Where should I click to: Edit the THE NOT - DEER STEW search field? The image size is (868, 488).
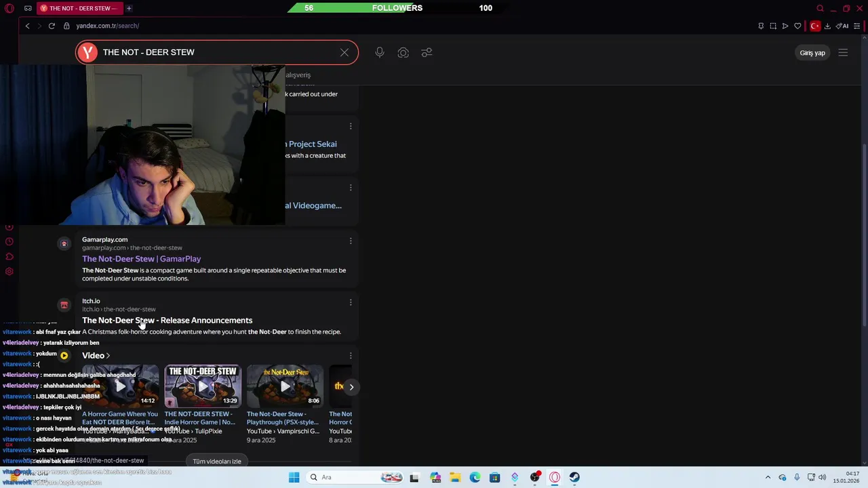(x=217, y=52)
